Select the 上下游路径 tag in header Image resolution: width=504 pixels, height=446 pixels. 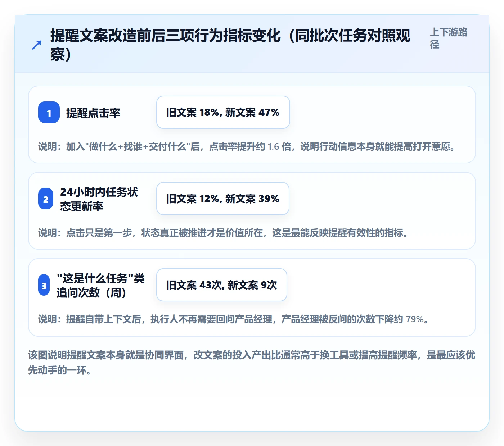[x=449, y=38]
